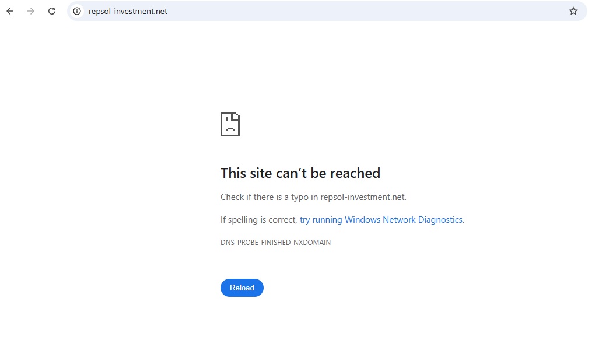Click the "Check if there is a typo" sentence
Image resolution: width=595 pixels, height=364 pixels.
point(269,197)
